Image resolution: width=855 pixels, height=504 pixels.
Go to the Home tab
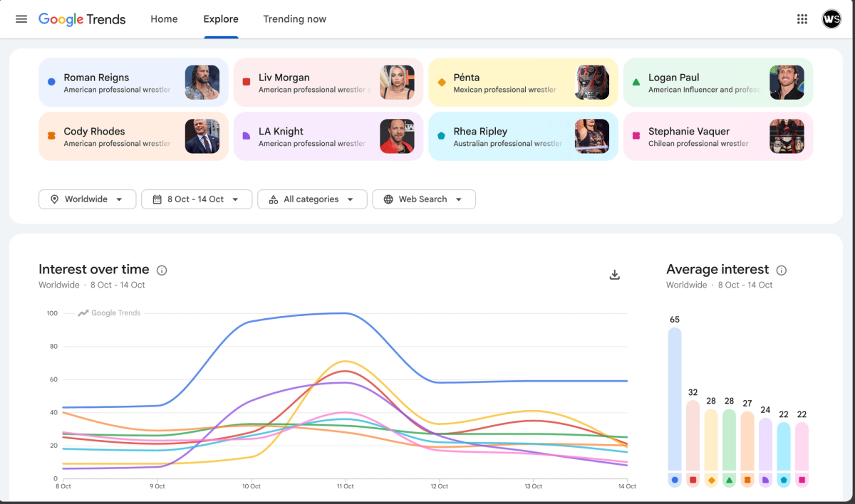coord(164,19)
